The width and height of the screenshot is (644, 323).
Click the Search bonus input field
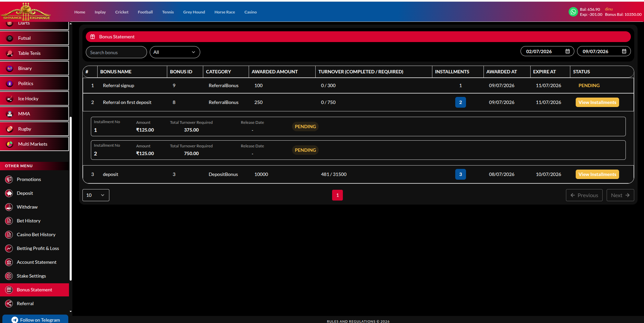tap(116, 52)
